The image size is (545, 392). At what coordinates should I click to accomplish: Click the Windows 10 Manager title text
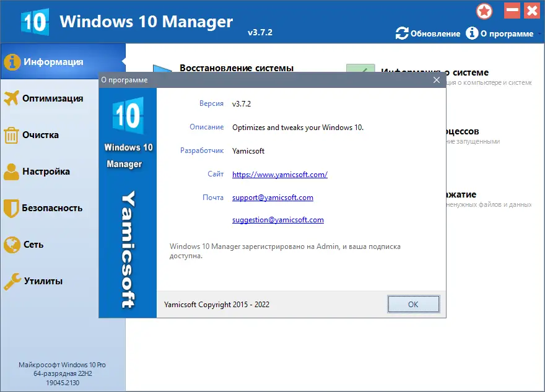(x=146, y=22)
